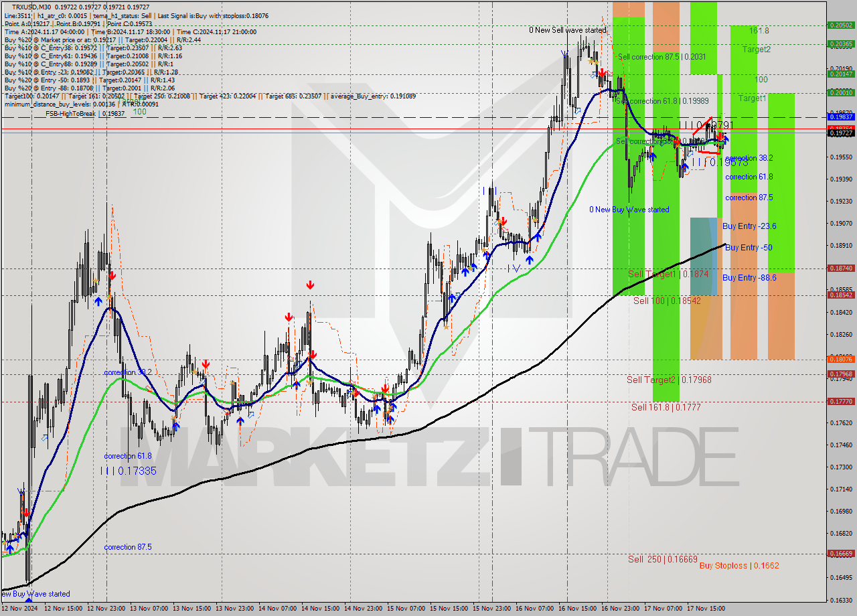Click the 0.17300 price scale value

(840, 467)
